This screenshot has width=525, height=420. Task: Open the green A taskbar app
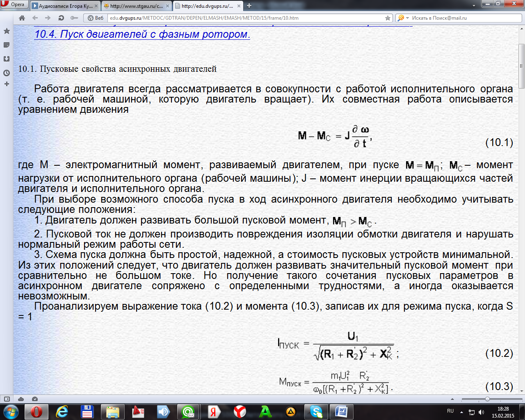[265, 411]
